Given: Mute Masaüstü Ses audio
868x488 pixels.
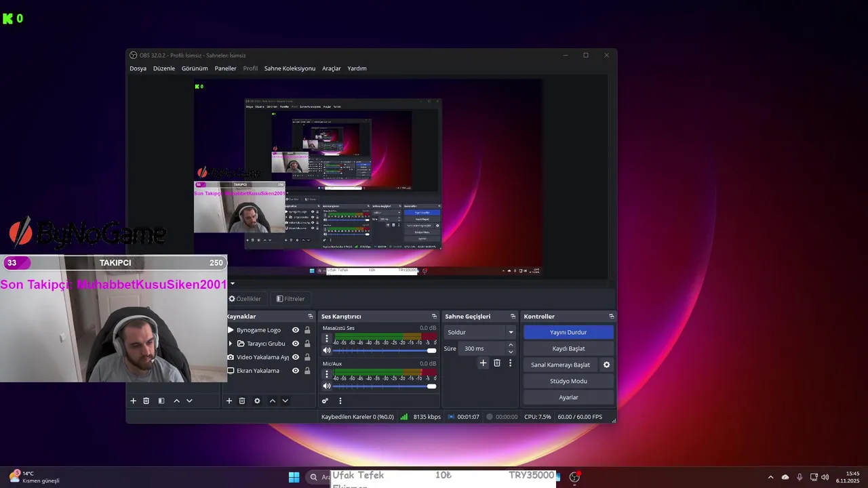Looking at the screenshot, I should (x=327, y=350).
